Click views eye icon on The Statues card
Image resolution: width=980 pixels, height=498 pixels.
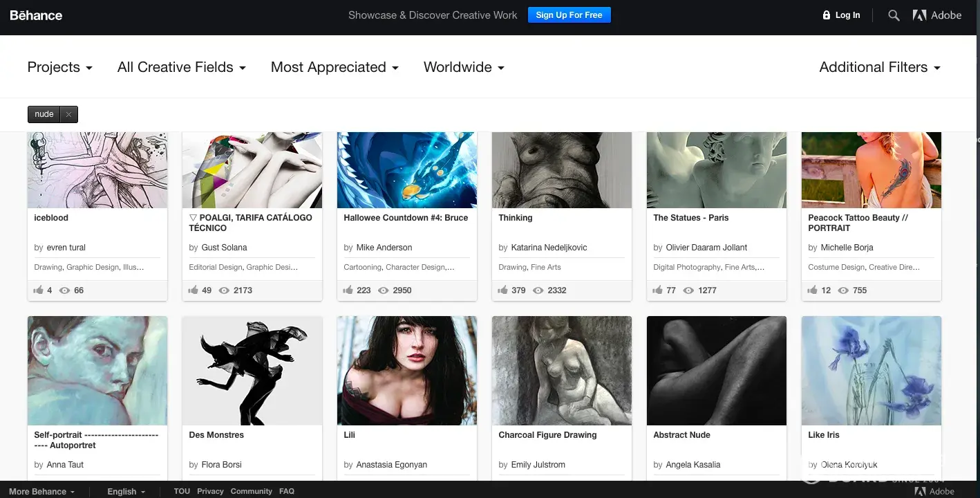point(689,290)
